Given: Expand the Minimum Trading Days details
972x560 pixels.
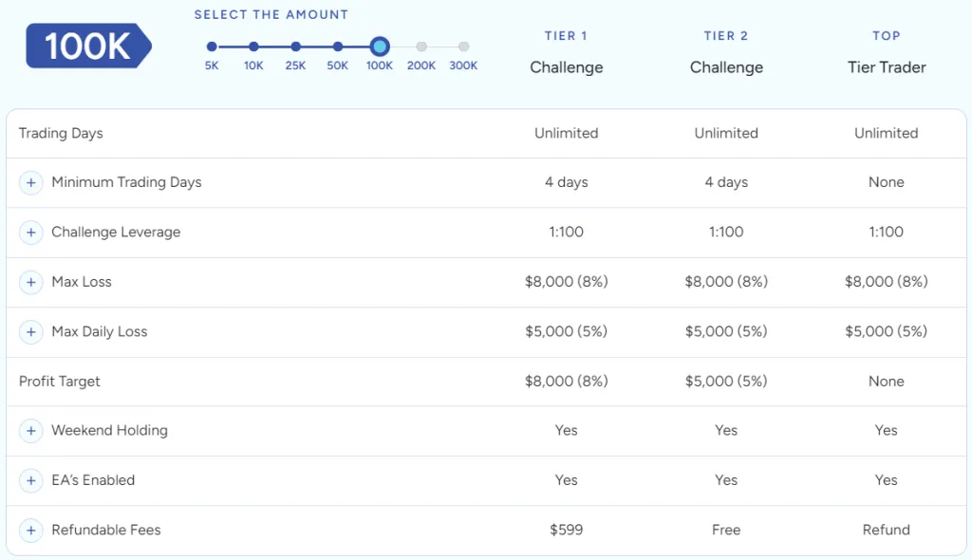Looking at the screenshot, I should [x=30, y=182].
